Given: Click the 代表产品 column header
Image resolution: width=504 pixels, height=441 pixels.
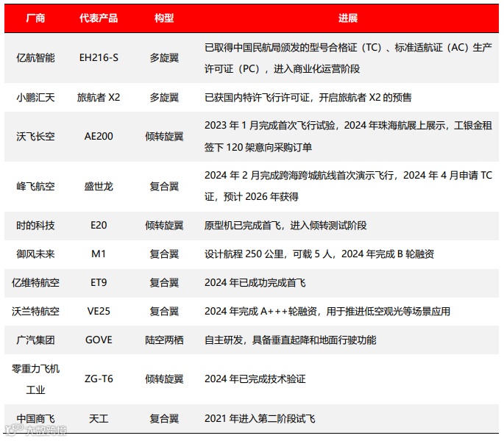Looking at the screenshot, I should pyautogui.click(x=99, y=18).
